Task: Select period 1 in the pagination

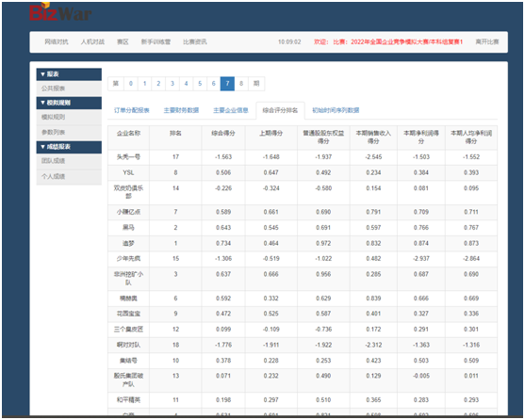Action: pyautogui.click(x=144, y=84)
